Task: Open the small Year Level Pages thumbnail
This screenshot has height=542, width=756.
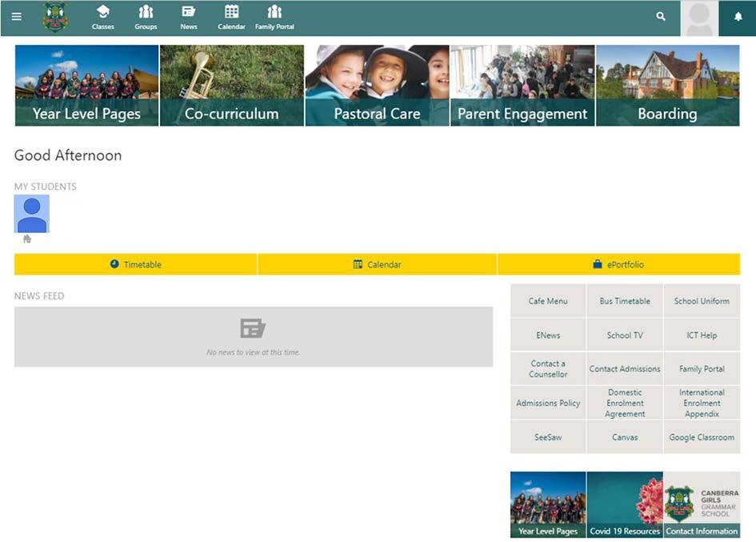Action: click(548, 505)
